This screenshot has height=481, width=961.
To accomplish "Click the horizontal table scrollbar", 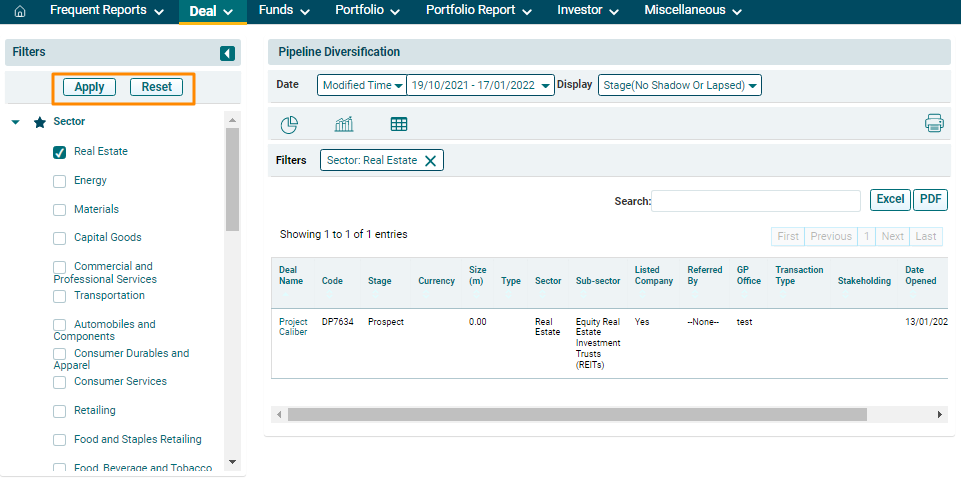I will pos(577,414).
